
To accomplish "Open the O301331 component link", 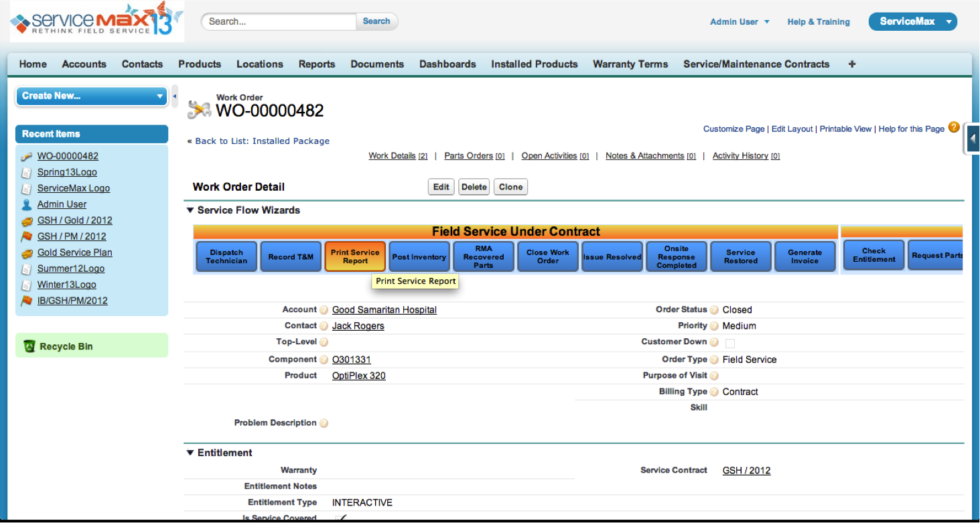I will [x=352, y=360].
